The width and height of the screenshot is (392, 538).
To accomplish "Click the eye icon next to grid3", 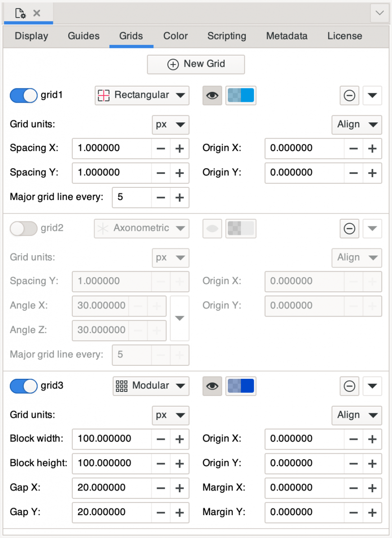I will 212,386.
